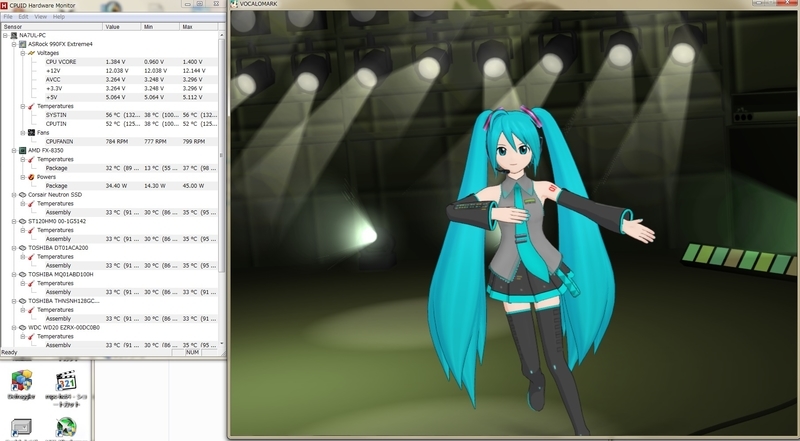The width and height of the screenshot is (800, 441).
Task: Click the Voltages lightning icon
Action: [31, 53]
